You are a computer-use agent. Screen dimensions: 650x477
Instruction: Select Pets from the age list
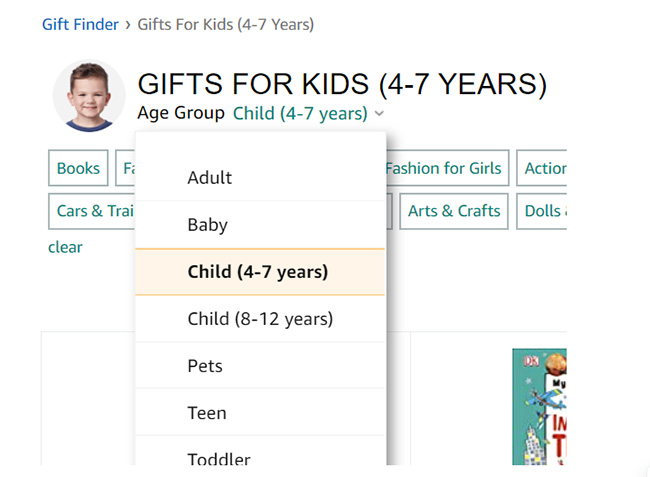click(x=205, y=366)
